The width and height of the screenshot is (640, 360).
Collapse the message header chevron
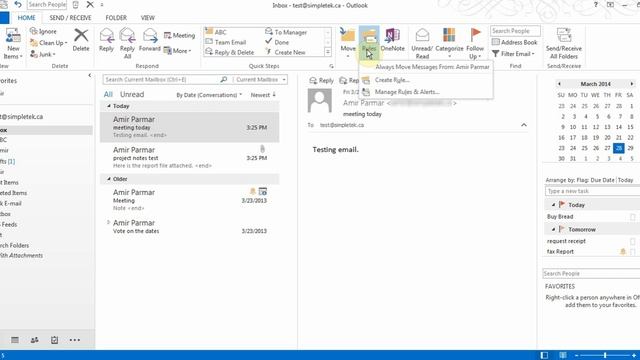click(524, 125)
